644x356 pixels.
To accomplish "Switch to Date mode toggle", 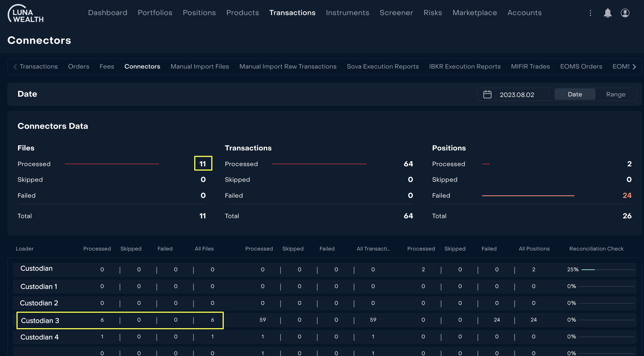I will point(575,94).
